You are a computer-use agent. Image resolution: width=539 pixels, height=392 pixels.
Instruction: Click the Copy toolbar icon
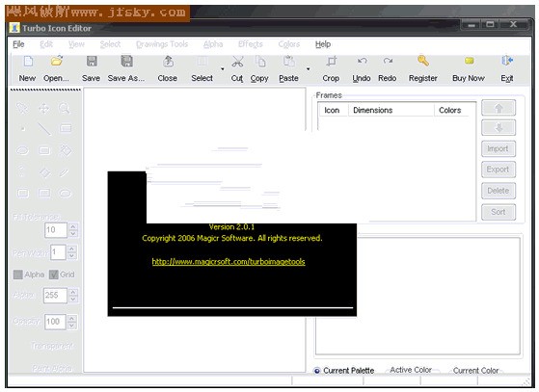coord(260,62)
